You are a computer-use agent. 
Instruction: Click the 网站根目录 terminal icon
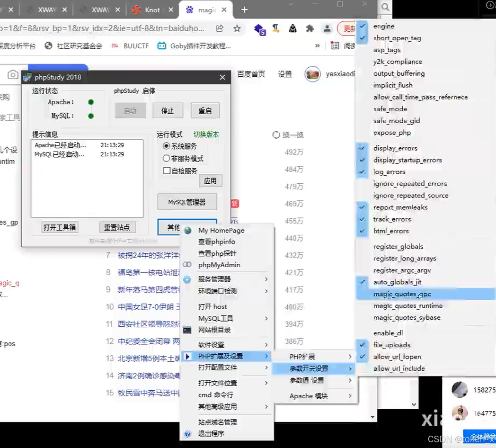click(187, 330)
